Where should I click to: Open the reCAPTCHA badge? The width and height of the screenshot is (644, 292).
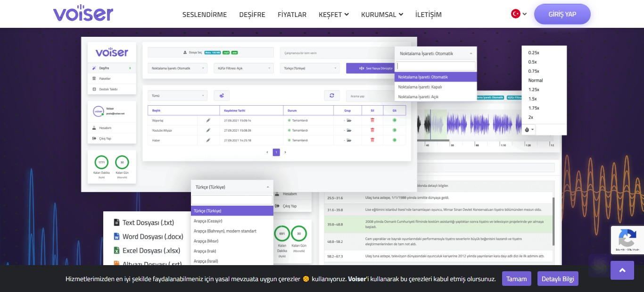pyautogui.click(x=627, y=241)
